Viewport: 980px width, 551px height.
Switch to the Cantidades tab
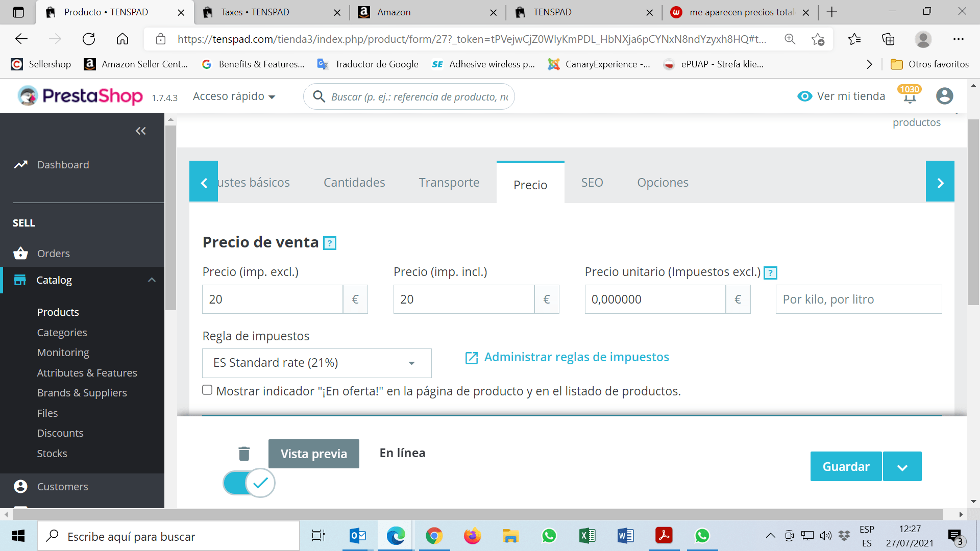pos(354,183)
